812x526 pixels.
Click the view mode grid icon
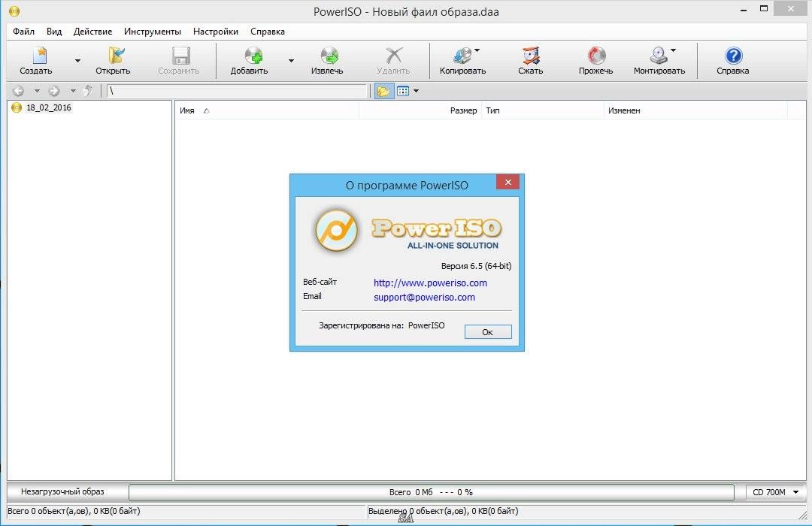403,91
